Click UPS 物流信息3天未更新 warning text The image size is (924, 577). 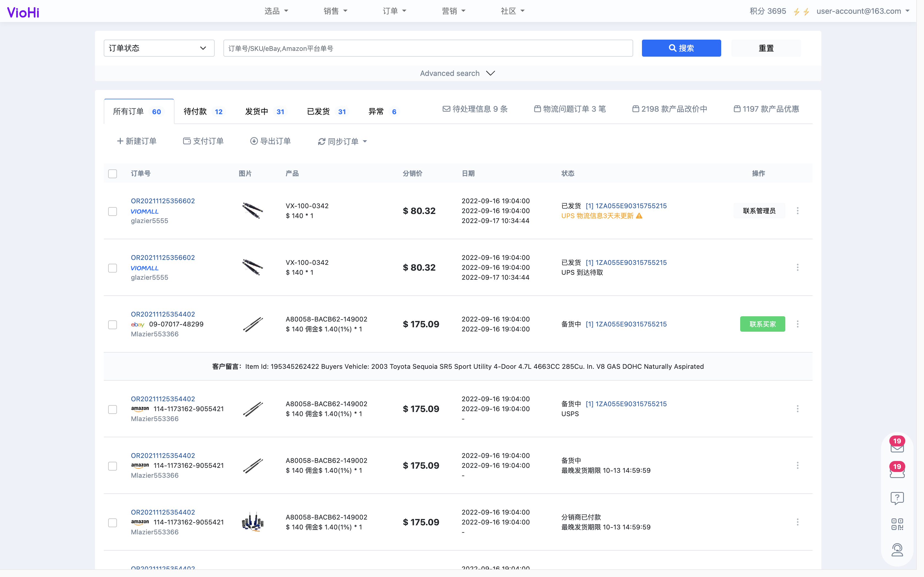point(597,216)
